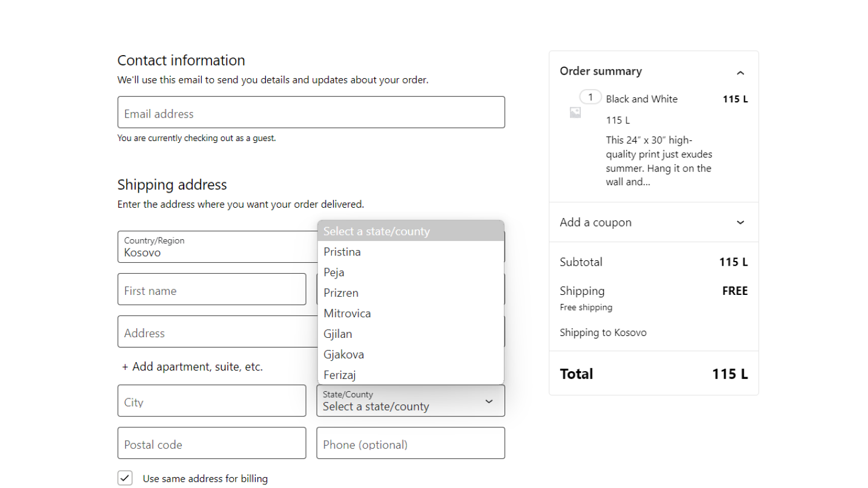Click into the First name field

[x=211, y=290]
